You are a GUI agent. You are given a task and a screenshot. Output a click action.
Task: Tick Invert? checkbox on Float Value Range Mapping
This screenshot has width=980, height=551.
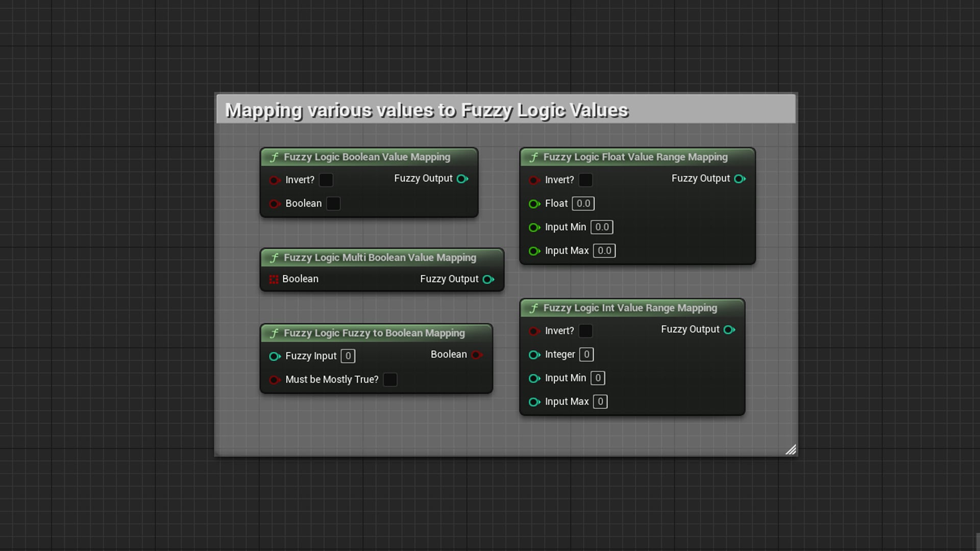point(585,180)
